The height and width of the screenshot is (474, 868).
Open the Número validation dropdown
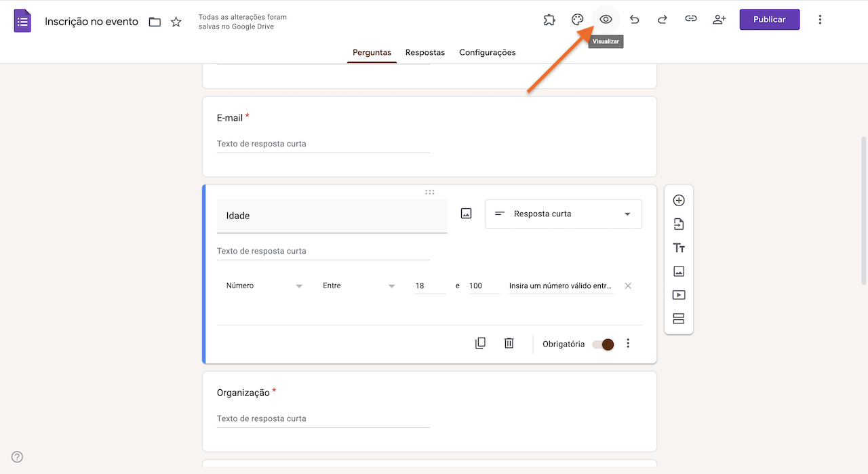pos(264,285)
